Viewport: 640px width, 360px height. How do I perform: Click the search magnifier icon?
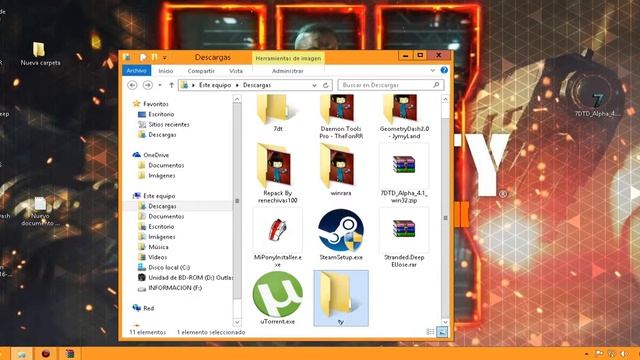pos(436,85)
